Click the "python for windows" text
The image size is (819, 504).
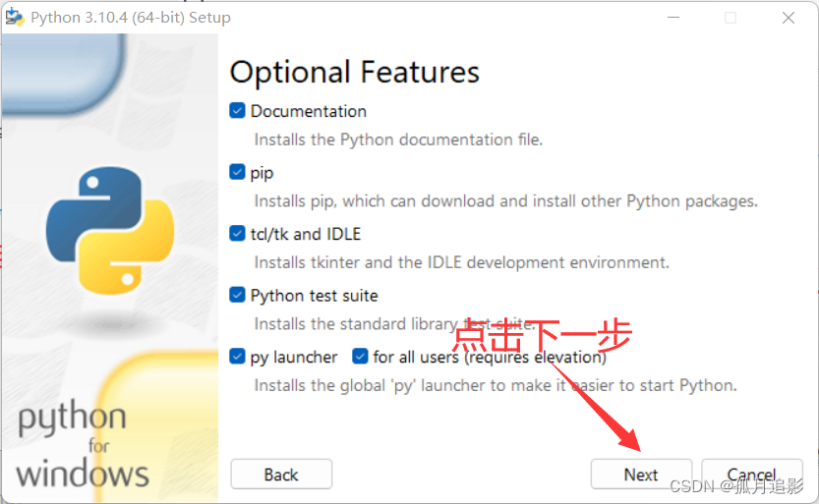tap(83, 445)
